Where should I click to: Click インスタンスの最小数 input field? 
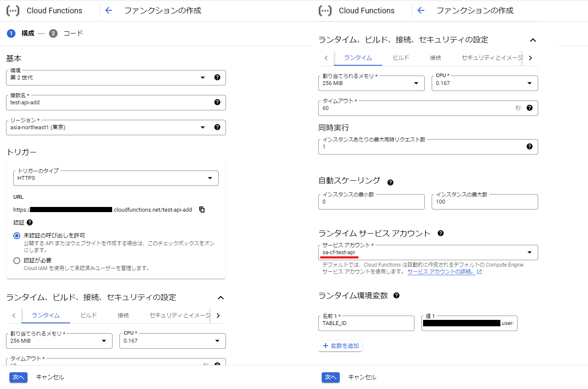click(372, 202)
